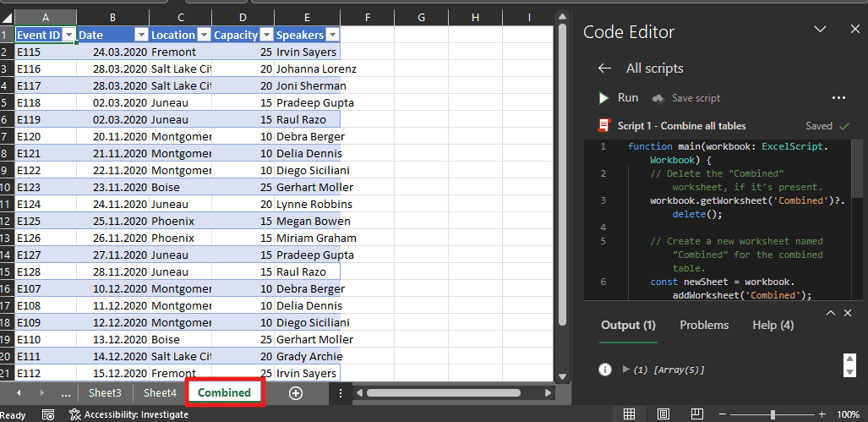Select Normal view icon in status bar
The width and height of the screenshot is (868, 422).
629,414
